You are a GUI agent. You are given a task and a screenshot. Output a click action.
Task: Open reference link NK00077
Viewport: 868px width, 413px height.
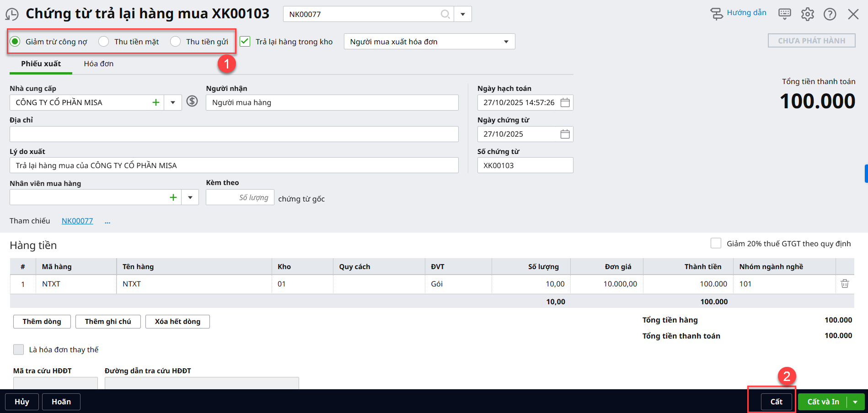77,221
